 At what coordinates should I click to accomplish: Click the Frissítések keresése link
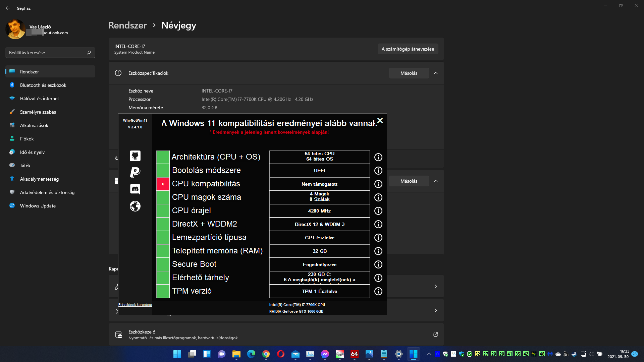(x=135, y=305)
